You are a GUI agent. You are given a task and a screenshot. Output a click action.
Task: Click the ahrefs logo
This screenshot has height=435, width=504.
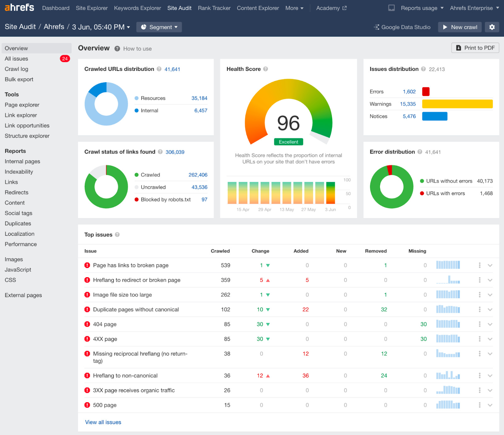(x=19, y=7)
